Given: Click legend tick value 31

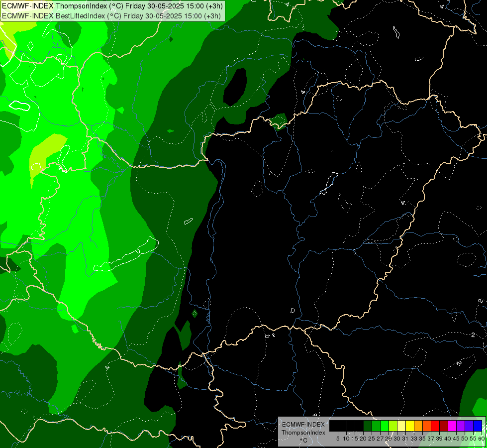Looking at the screenshot, I should point(405,439).
